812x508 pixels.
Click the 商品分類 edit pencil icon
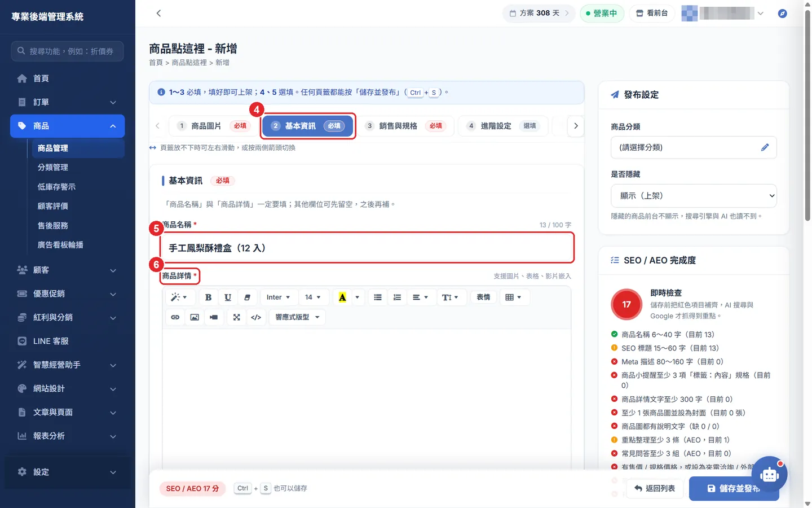click(x=765, y=147)
